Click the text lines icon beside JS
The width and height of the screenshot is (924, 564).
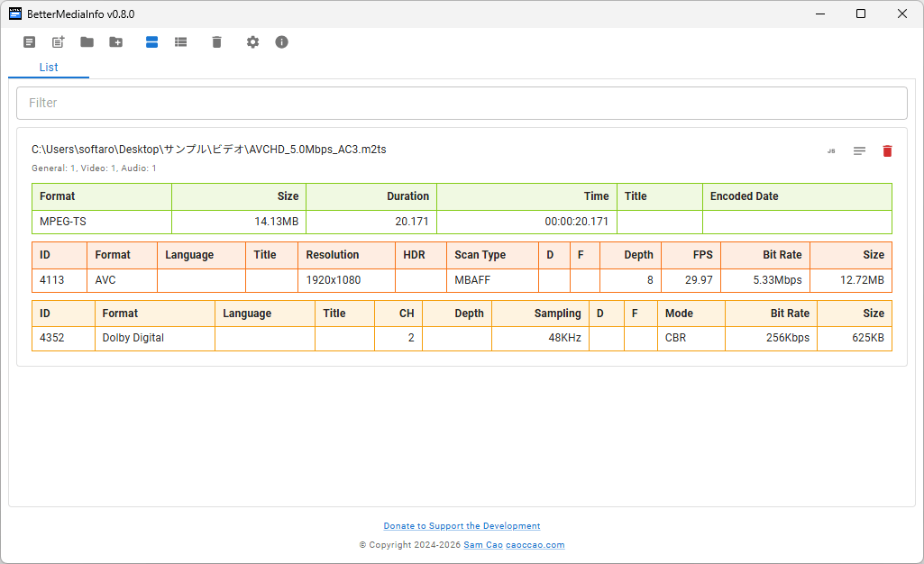859,151
